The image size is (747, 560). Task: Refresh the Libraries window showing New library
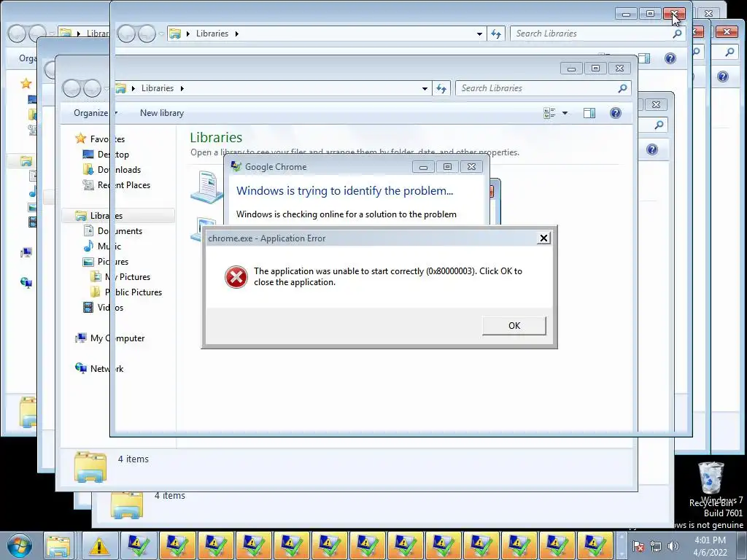point(441,88)
